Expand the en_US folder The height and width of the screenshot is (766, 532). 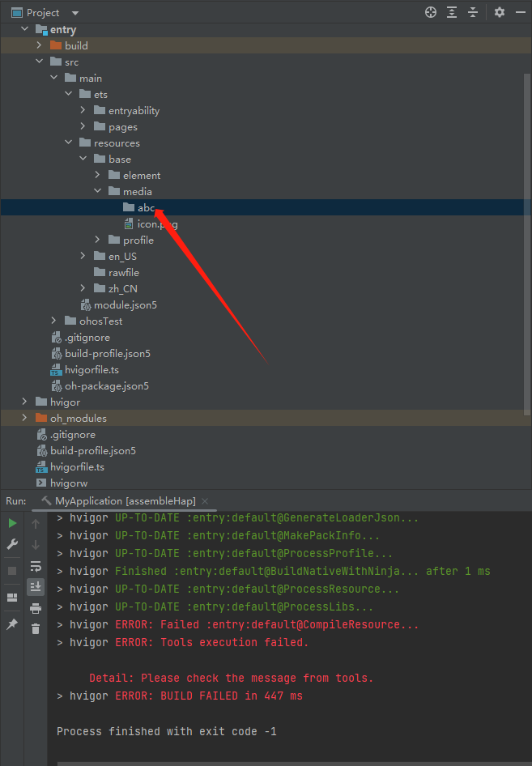pyautogui.click(x=83, y=256)
